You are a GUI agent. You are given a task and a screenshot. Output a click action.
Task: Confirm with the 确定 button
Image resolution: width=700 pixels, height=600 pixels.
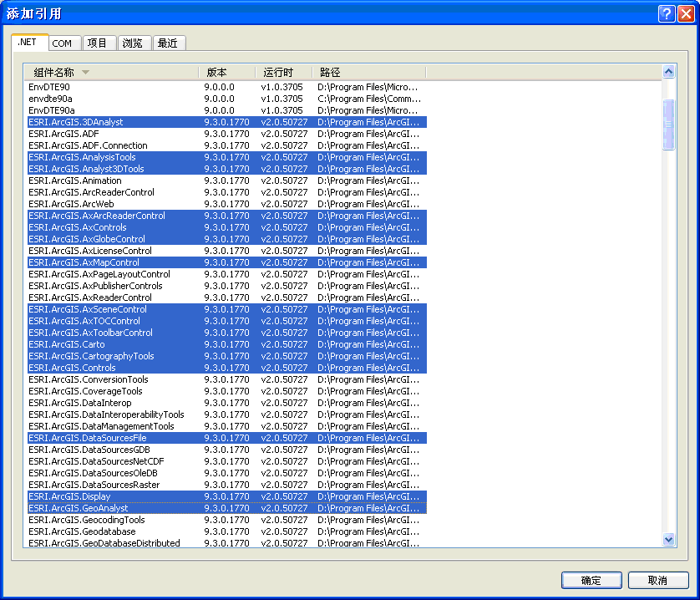[x=591, y=580]
